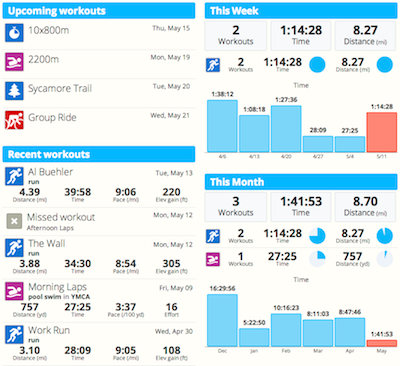Open The Wall run workout
Viewport: 400px width, 366px height.
(x=47, y=243)
